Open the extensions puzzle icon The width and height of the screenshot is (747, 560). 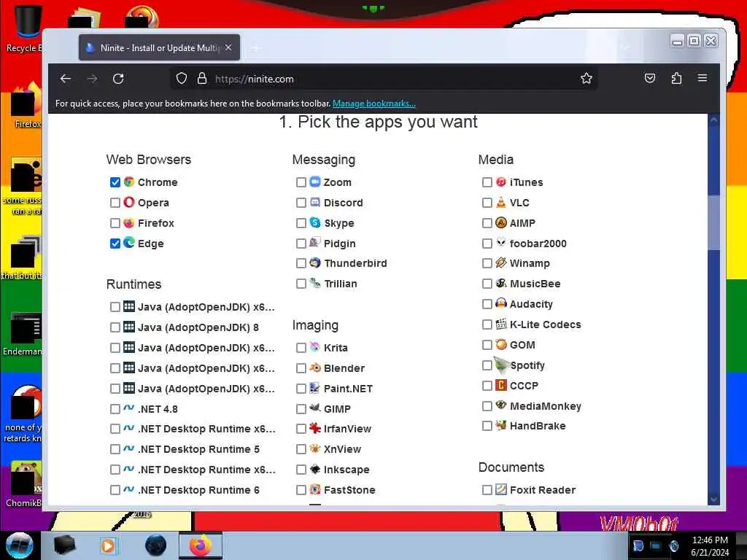tap(676, 78)
